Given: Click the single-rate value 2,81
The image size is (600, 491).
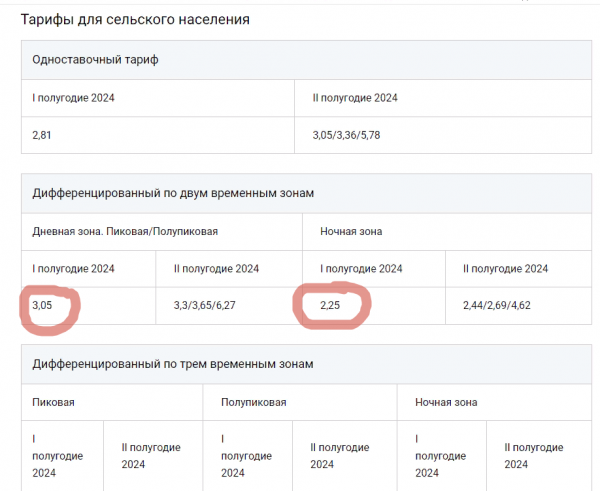Looking at the screenshot, I should click(44, 135).
